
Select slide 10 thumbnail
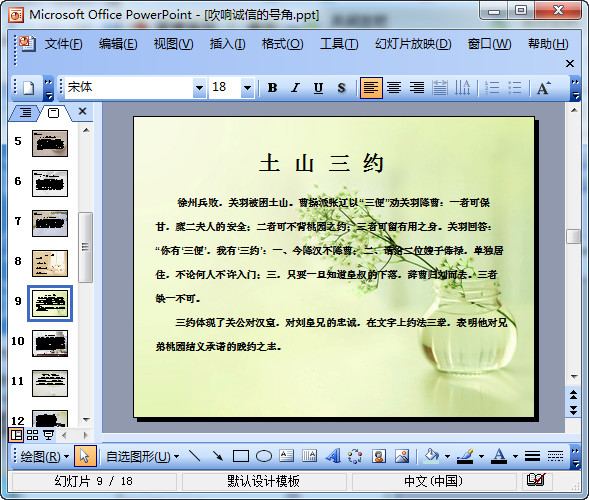coord(50,343)
